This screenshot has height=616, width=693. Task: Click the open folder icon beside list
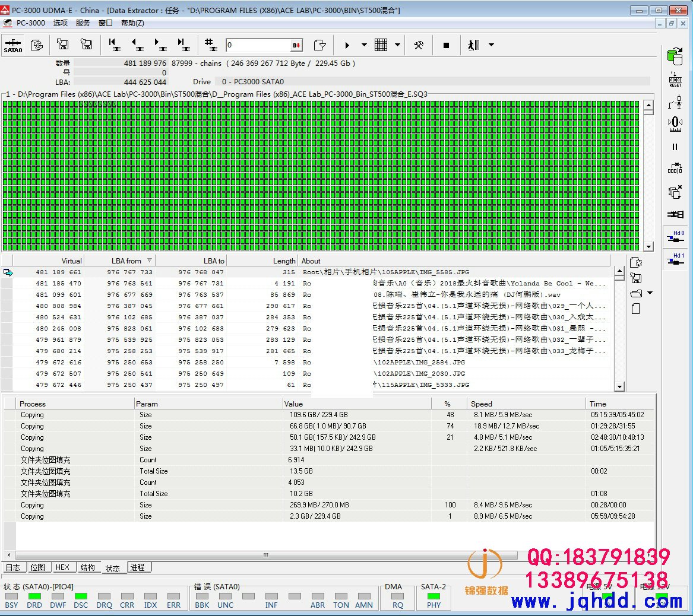(636, 294)
